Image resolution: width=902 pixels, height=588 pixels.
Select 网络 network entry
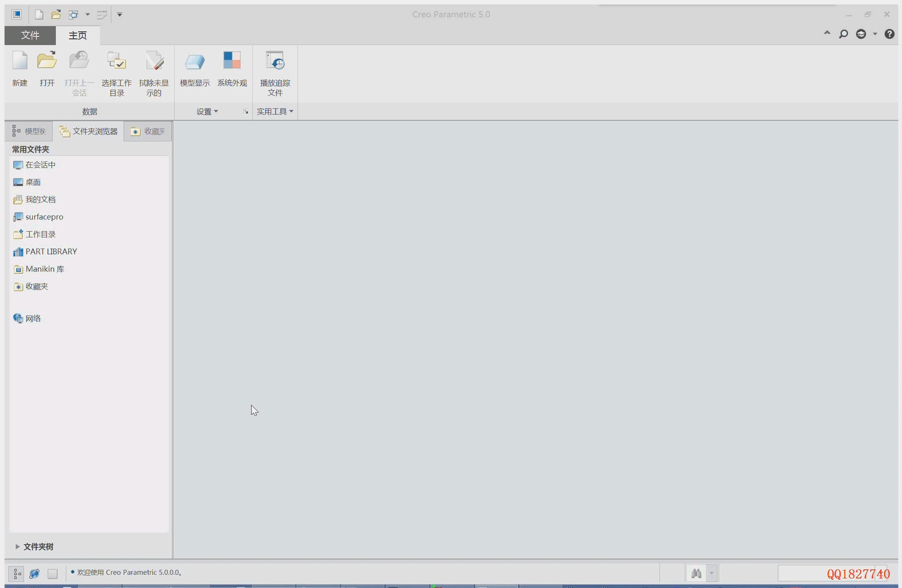point(89,318)
